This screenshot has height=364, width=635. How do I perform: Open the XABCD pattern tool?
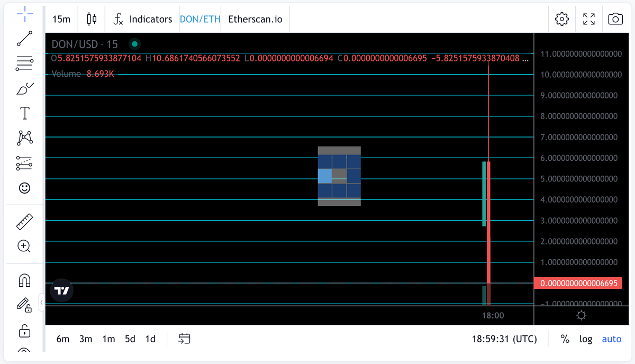24,138
